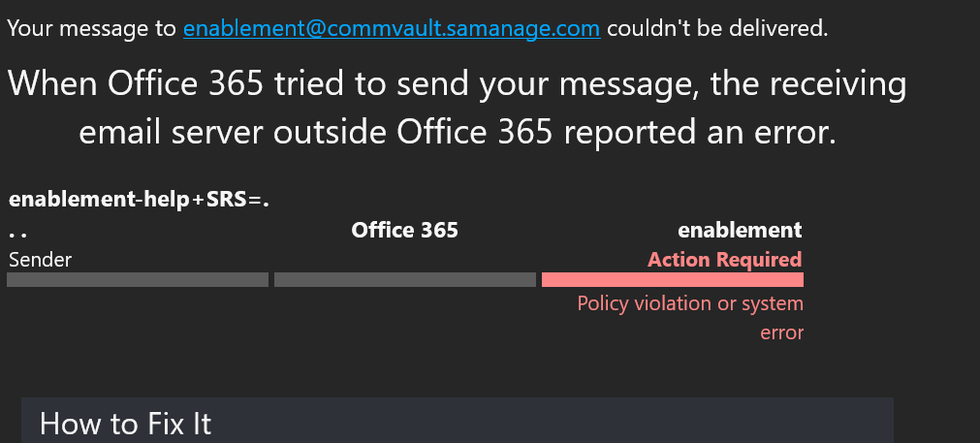Click the Sender label

click(x=40, y=259)
